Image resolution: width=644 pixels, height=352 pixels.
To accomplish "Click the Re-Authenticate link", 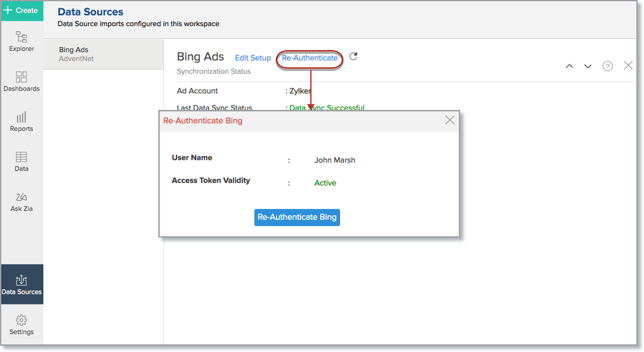I will (310, 58).
